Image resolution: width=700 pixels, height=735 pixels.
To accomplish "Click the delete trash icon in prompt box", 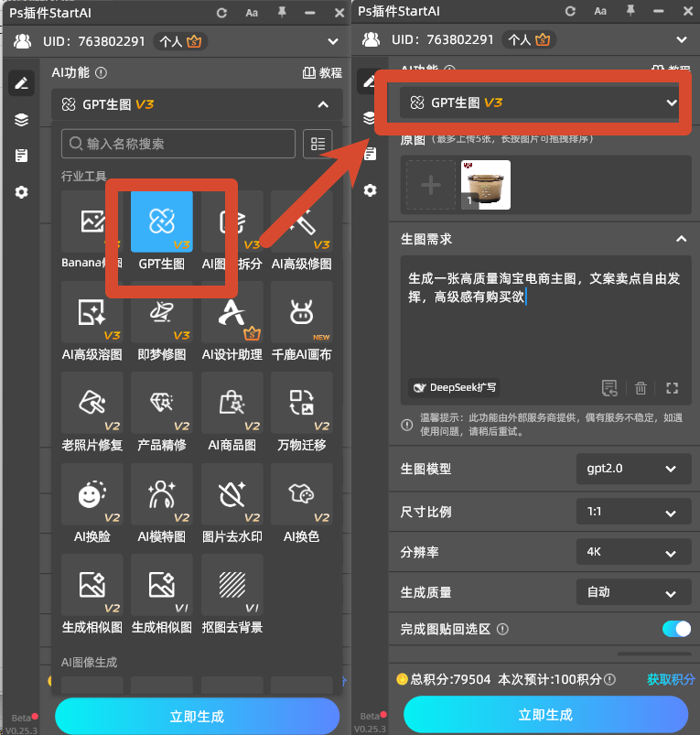I will (x=641, y=388).
